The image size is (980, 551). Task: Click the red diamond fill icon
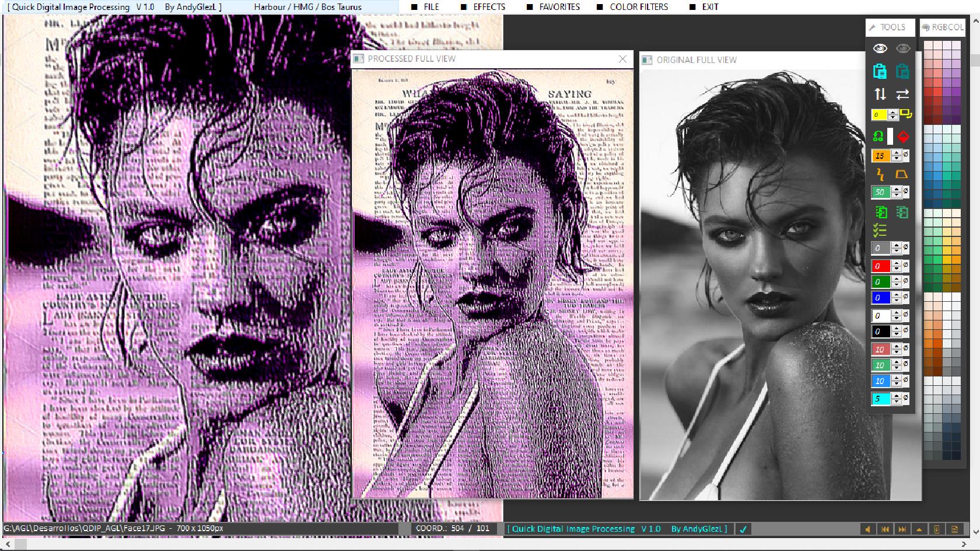[903, 137]
